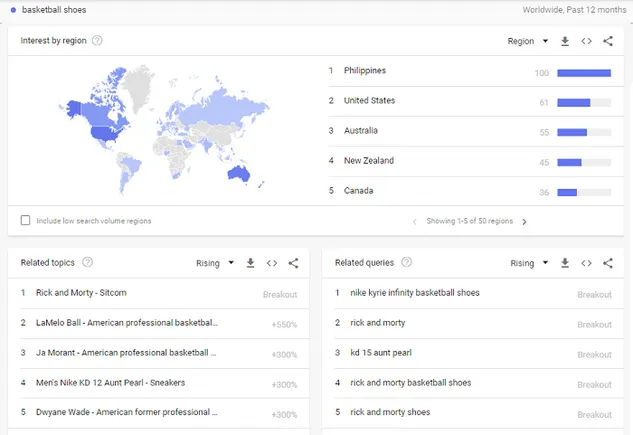The height and width of the screenshot is (435, 633).
Task: Download the Related queries data
Action: coord(565,263)
